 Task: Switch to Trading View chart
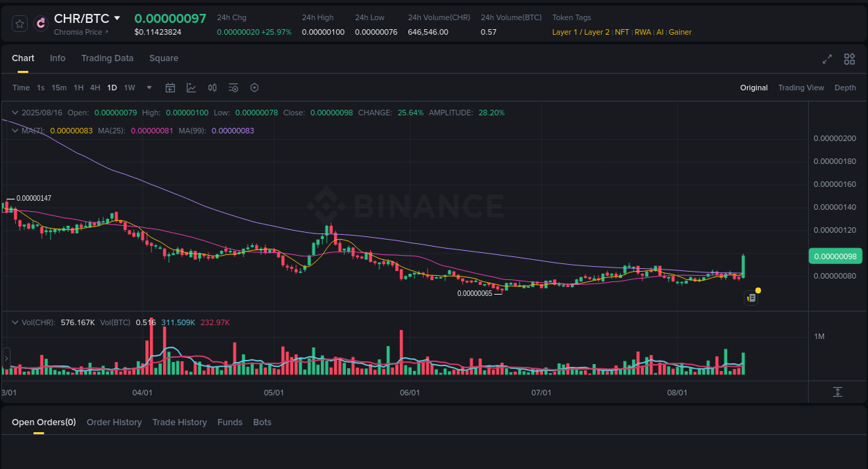(801, 88)
